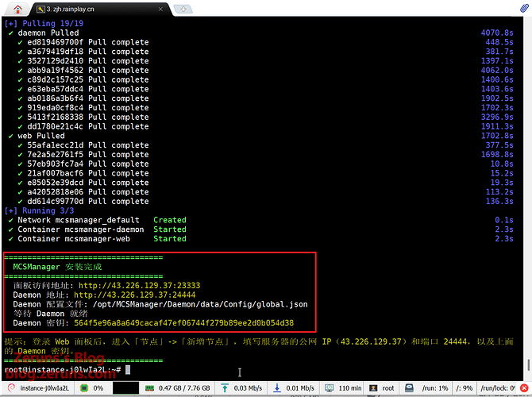Click the 'Pulling 19/19' line
The image size is (532, 397).
[44, 23]
